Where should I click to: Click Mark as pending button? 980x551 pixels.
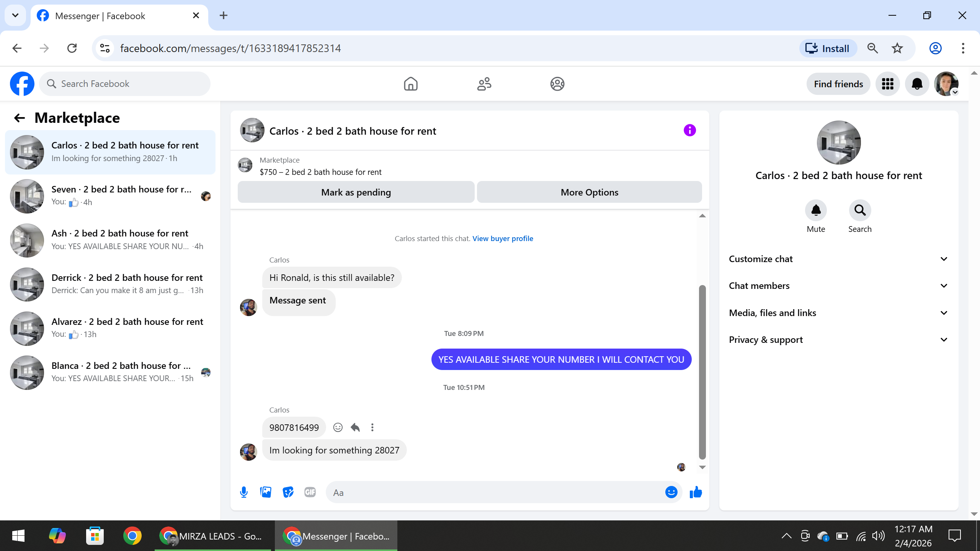(x=356, y=192)
